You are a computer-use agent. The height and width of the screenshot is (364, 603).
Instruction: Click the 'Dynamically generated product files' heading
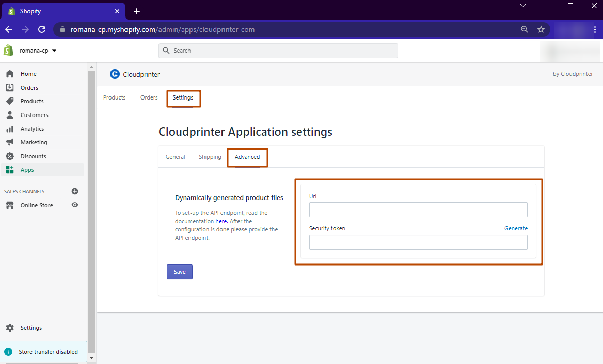tap(229, 198)
